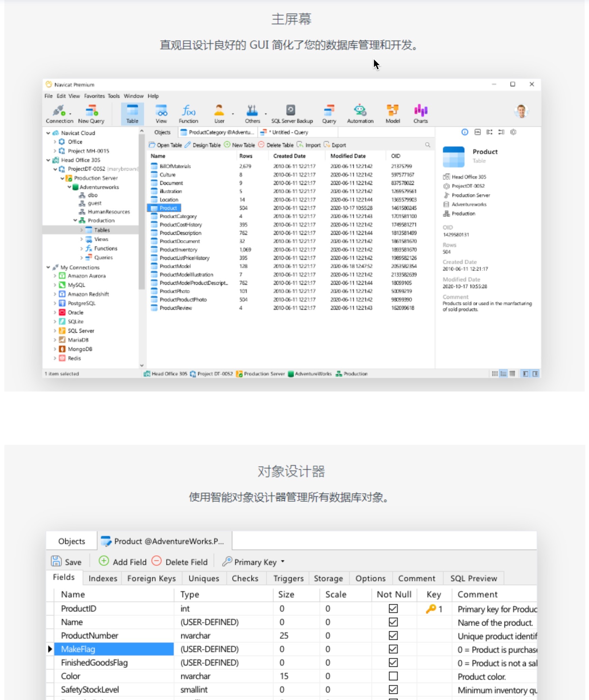Open the Primary Key dropdown arrow
The width and height of the screenshot is (589, 700).
coord(283,562)
